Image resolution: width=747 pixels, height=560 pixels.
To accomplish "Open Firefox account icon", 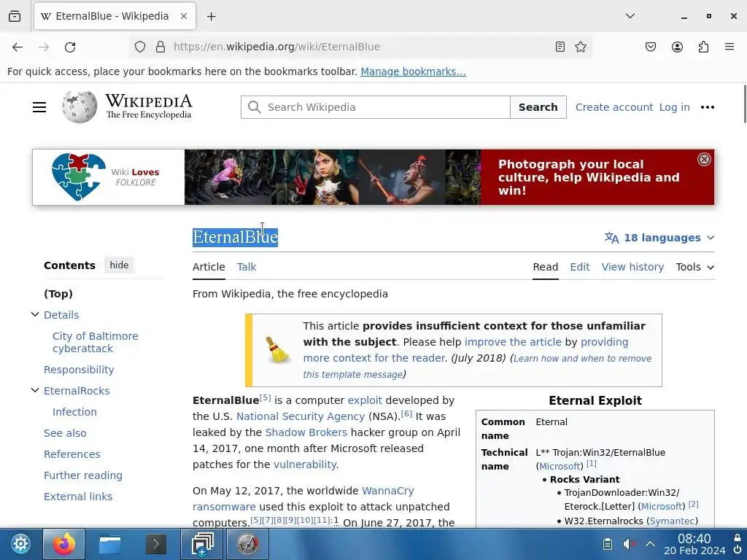I will (x=677, y=47).
